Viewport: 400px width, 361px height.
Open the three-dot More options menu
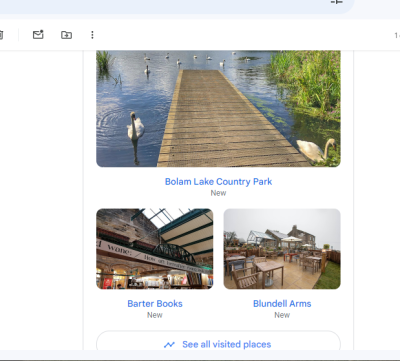tap(92, 35)
